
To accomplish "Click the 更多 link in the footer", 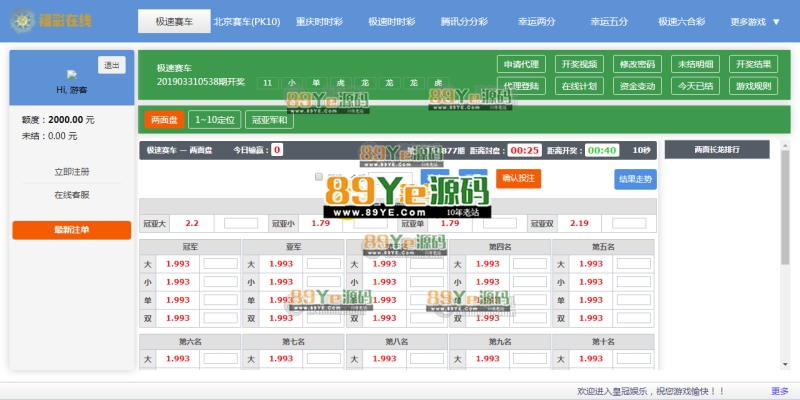I will [x=780, y=391].
